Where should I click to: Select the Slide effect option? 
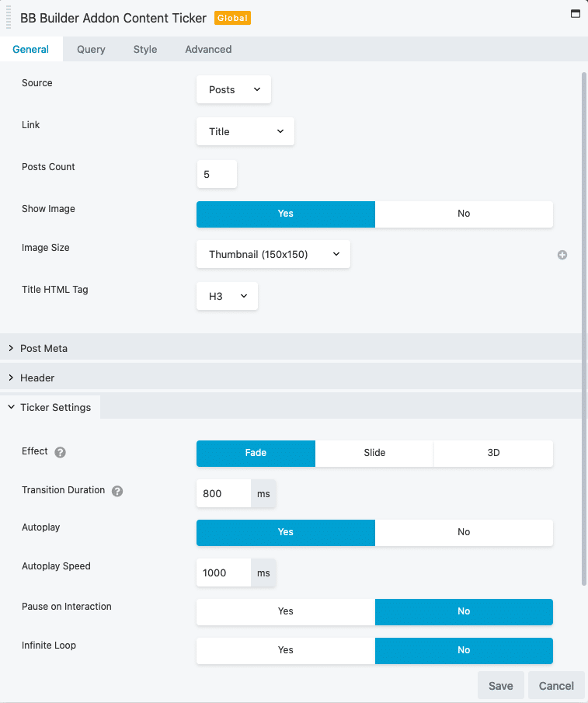tap(374, 454)
